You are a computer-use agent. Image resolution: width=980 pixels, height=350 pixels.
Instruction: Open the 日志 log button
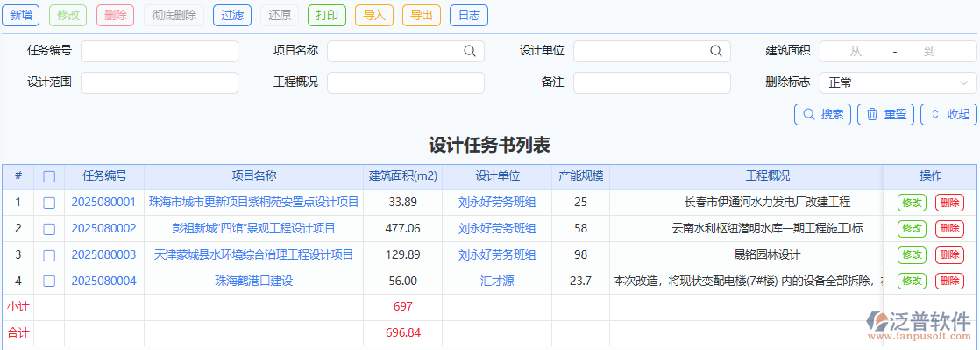[469, 16]
